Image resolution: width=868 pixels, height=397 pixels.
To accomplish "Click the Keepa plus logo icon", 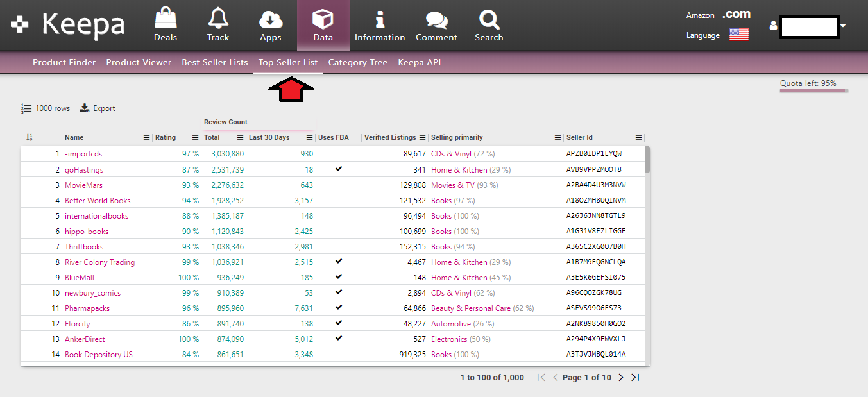I will (x=20, y=25).
